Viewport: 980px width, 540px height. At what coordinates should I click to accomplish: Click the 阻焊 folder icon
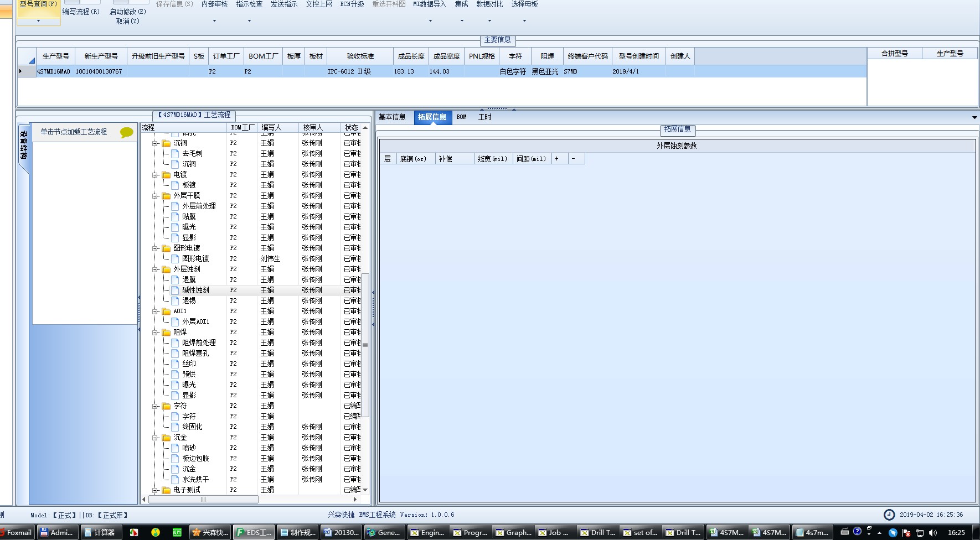coord(166,333)
